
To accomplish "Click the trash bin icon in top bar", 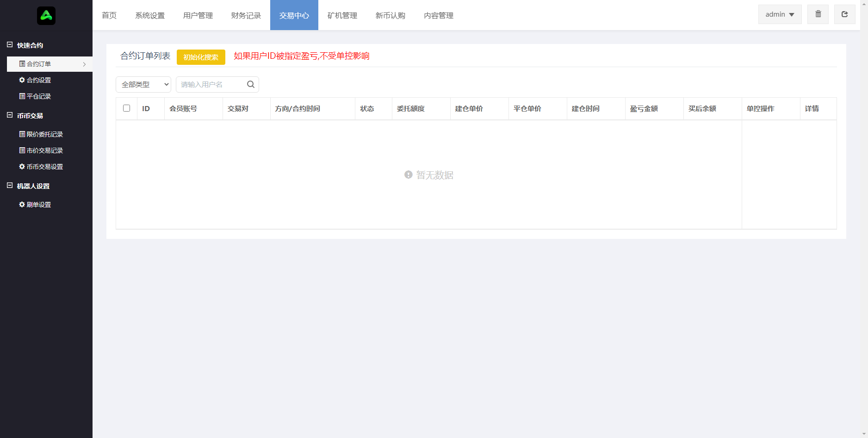I will tap(818, 14).
